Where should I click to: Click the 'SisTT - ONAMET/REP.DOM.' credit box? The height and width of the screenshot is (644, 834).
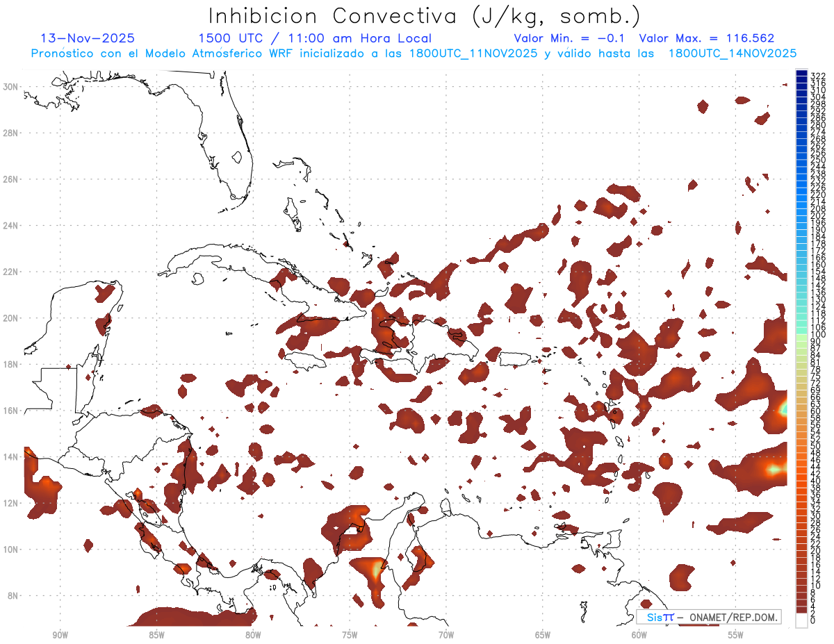[709, 617]
